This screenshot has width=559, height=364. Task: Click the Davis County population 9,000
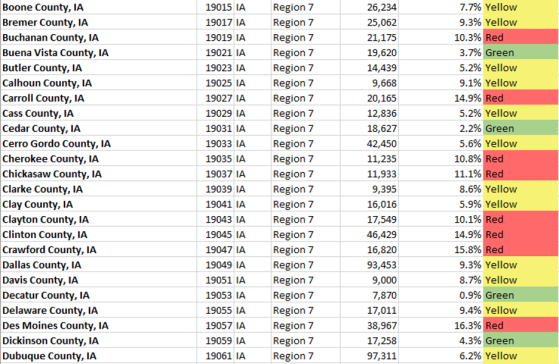coord(369,280)
